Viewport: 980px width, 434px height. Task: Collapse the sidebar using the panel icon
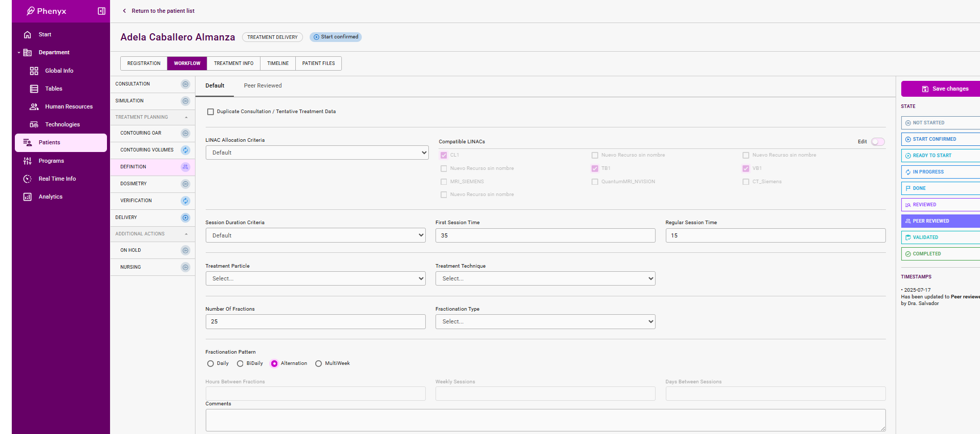pos(101,11)
